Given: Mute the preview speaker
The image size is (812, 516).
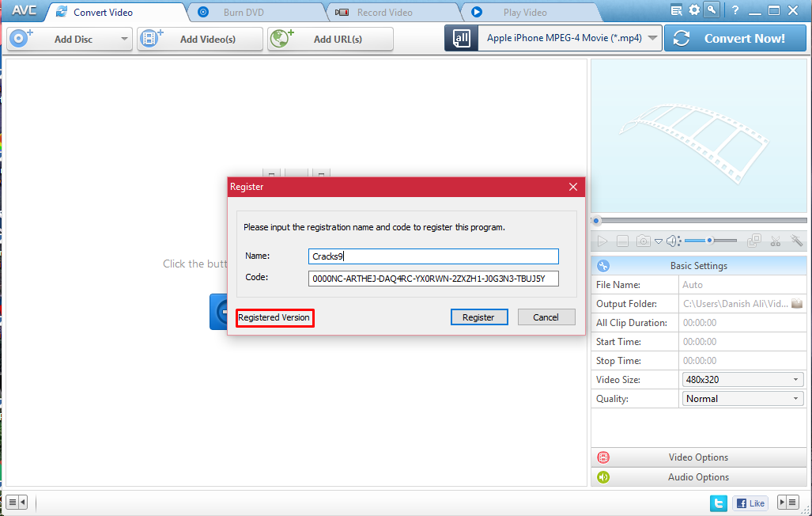Looking at the screenshot, I should [x=673, y=241].
